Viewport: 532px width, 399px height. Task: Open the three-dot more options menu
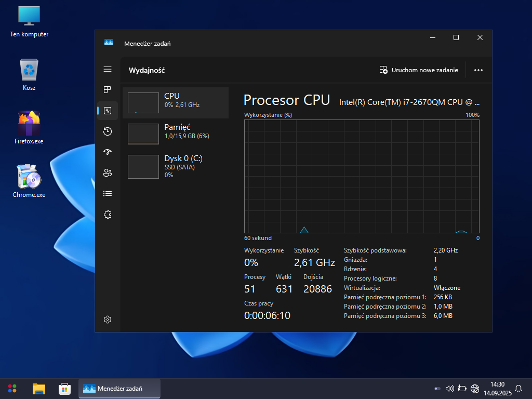click(478, 70)
